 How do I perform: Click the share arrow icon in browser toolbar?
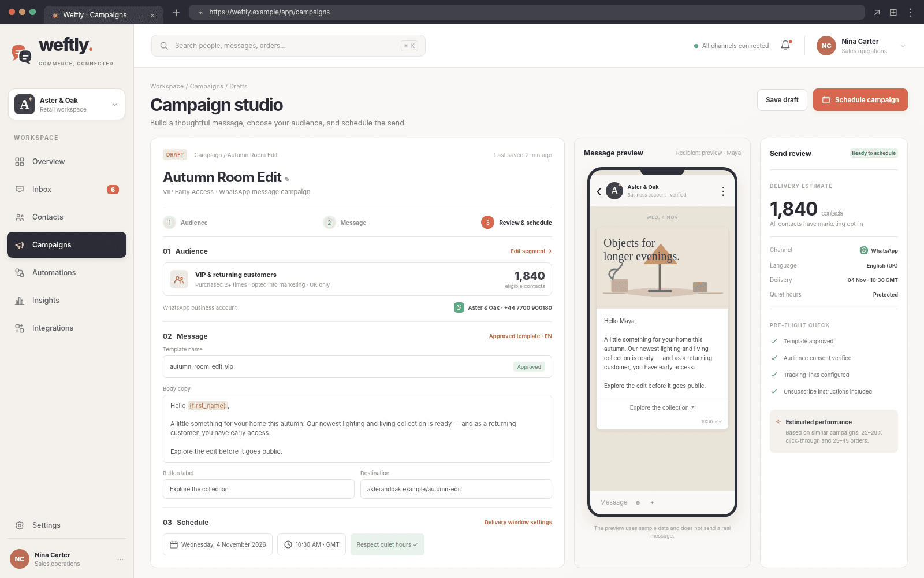click(877, 12)
